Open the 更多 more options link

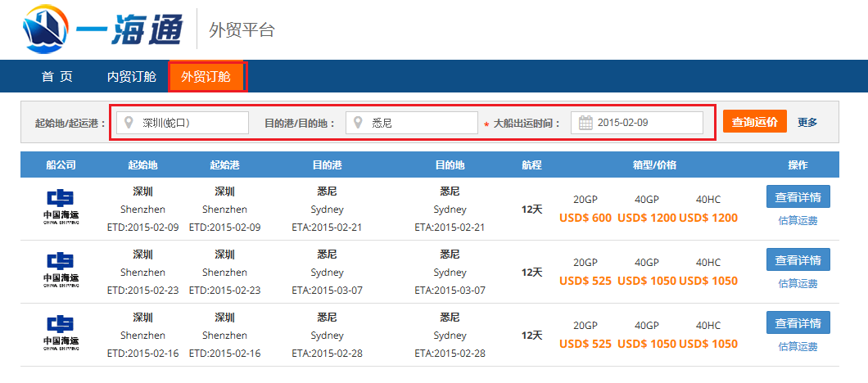(807, 122)
